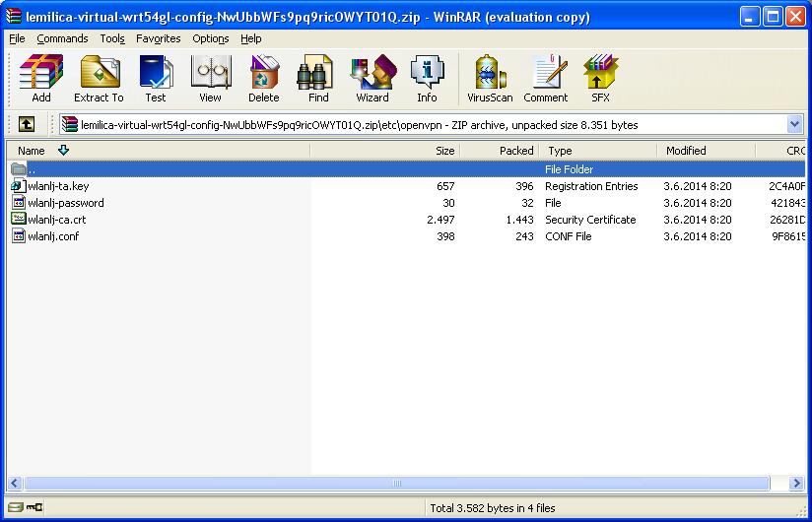Open the Find binoculars tool

pyautogui.click(x=318, y=79)
